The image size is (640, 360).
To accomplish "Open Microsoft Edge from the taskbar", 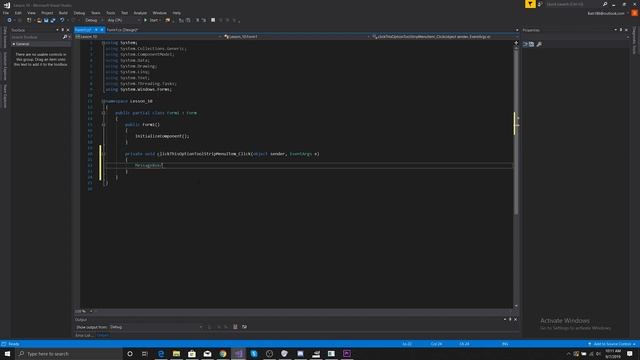I will [x=161, y=353].
